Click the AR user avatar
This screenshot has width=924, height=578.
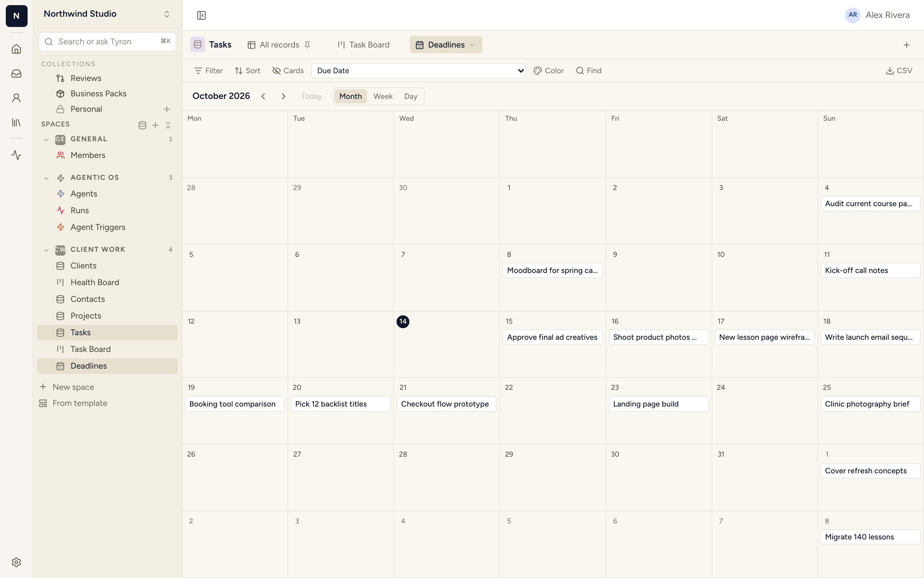(852, 15)
